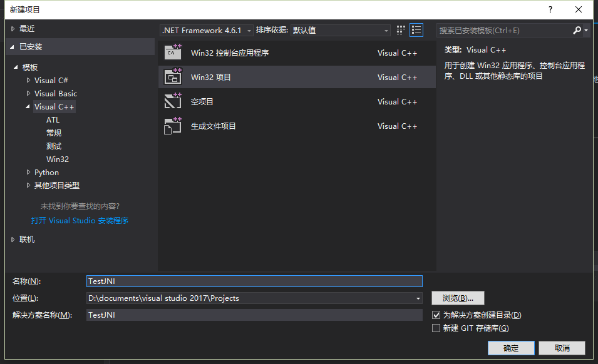598x364 pixels.
Task: Click the search magnifier icon
Action: pyautogui.click(x=577, y=30)
